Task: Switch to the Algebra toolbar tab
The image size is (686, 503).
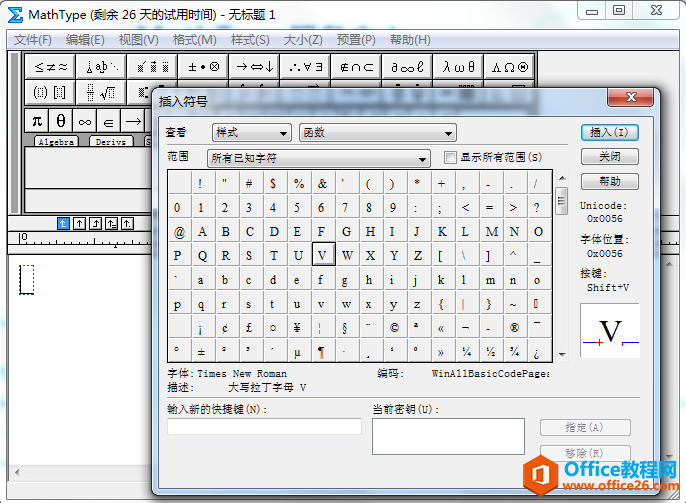Action: [56, 142]
